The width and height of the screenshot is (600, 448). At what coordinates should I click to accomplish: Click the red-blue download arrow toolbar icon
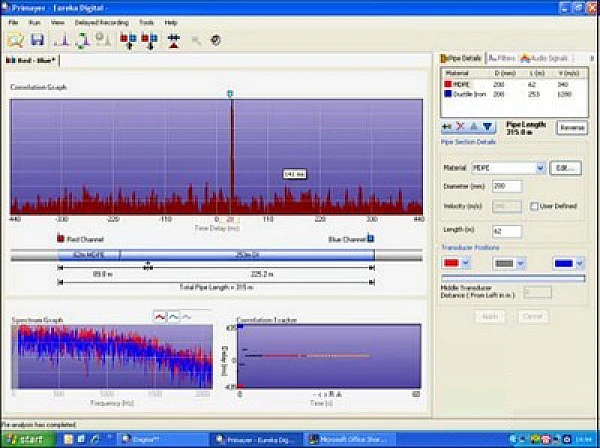[147, 40]
